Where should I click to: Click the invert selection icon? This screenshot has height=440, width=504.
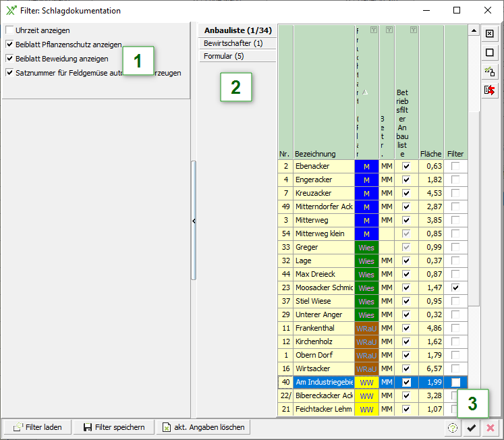(x=490, y=72)
